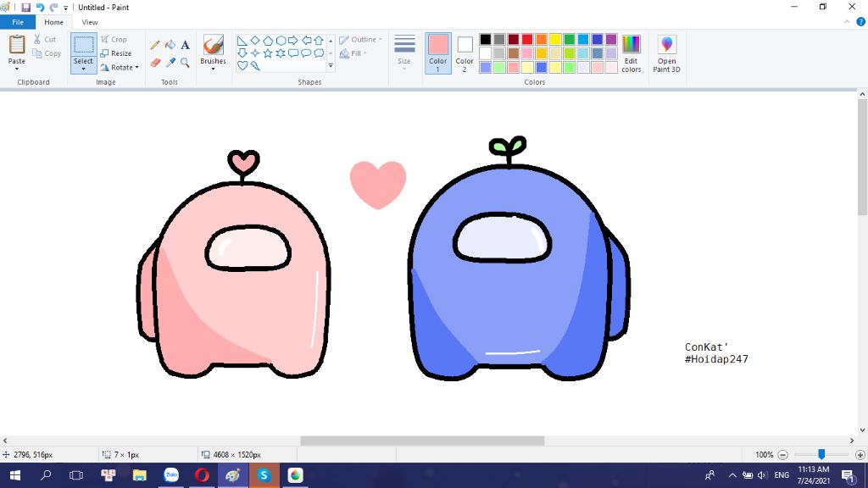868x488 pixels.
Task: Pick the red color swatch
Action: 527,39
